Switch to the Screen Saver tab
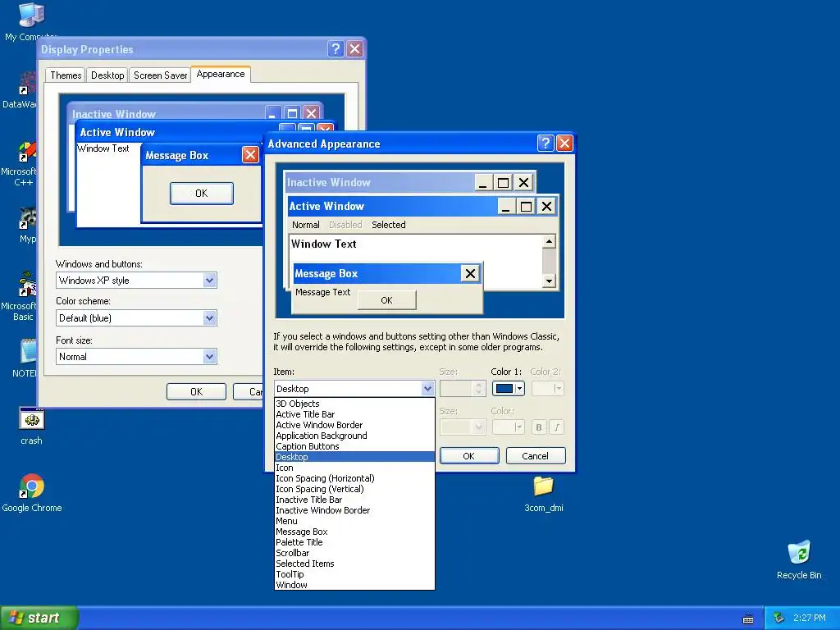This screenshot has width=840, height=630. pyautogui.click(x=160, y=75)
